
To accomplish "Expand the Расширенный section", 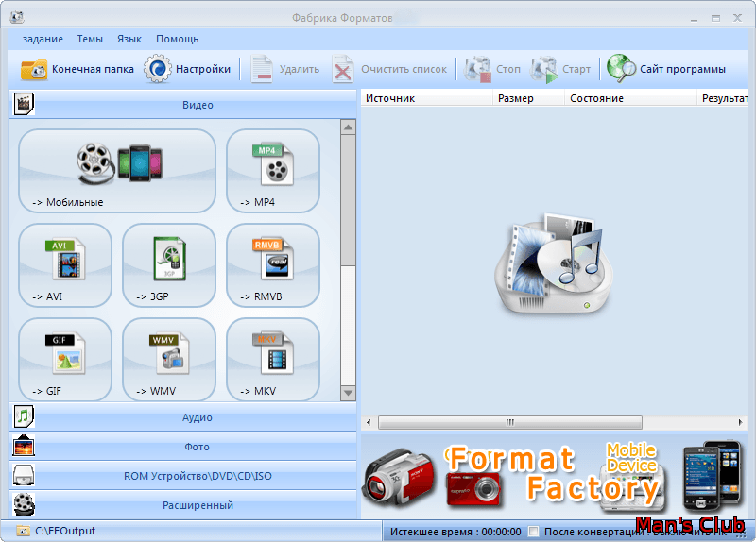I will point(182,505).
